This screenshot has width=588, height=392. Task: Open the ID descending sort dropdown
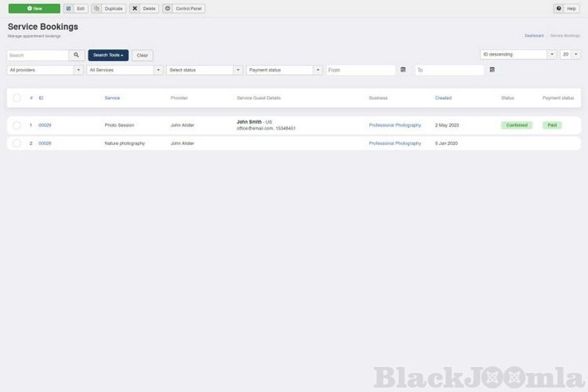pyautogui.click(x=518, y=54)
